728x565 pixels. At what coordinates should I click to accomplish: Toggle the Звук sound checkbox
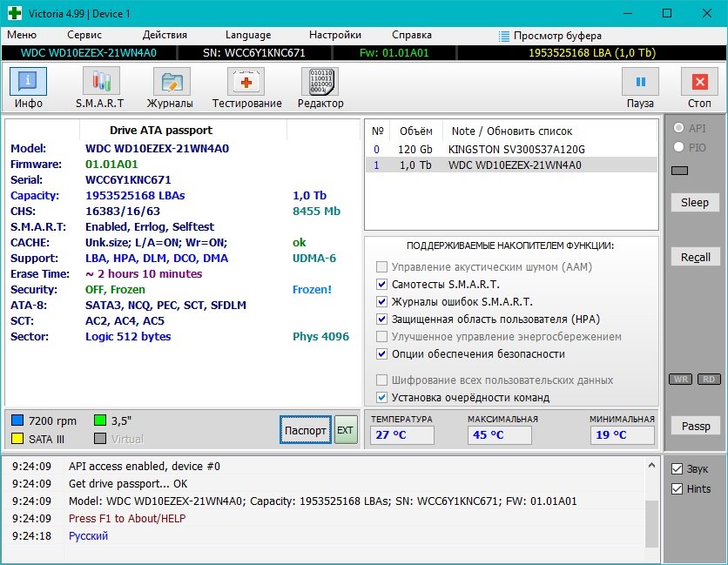[677, 469]
